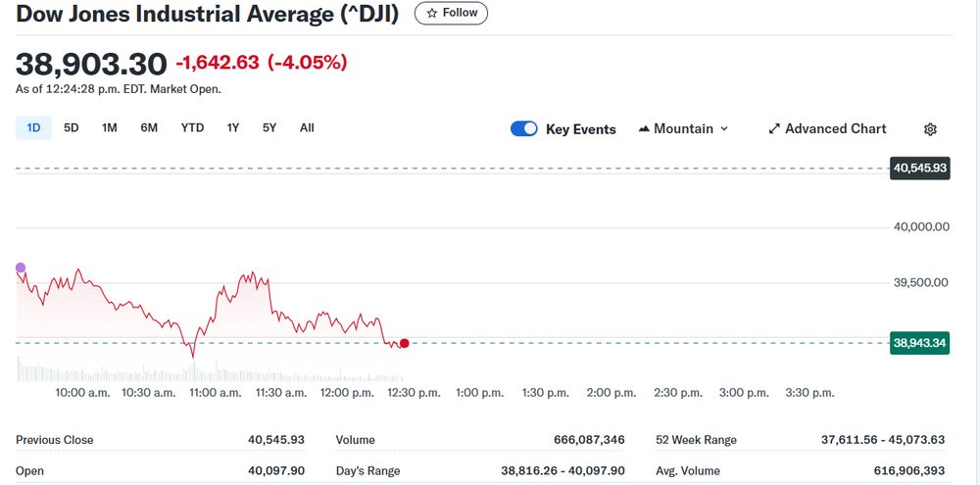Select the YTD range tab
Viewport: 980px width, 485px height.
pos(192,128)
